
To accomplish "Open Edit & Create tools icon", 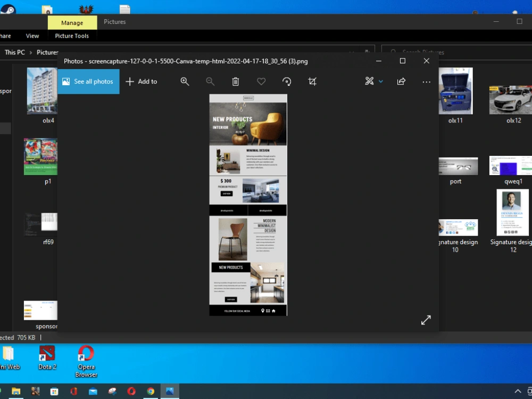I will click(x=369, y=81).
